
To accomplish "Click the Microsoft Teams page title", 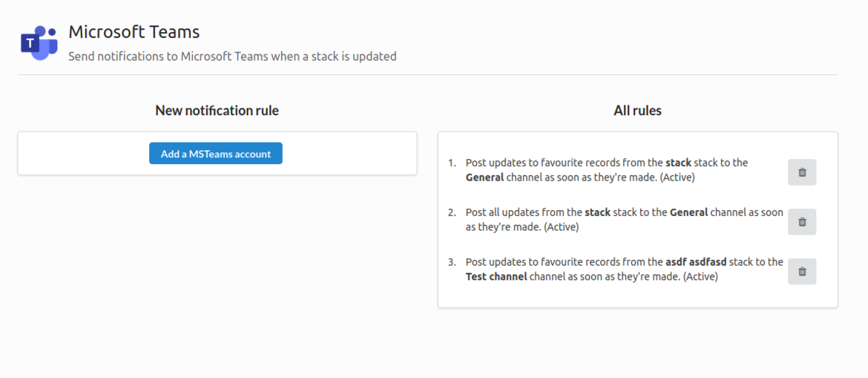I will click(134, 32).
